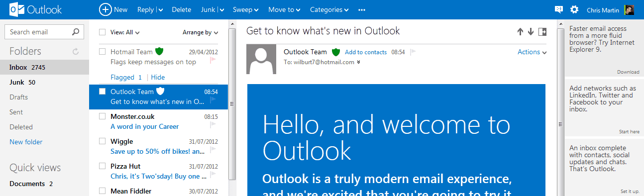Select the Pizza Hut message checkbox
The image size is (644, 196).
point(102,166)
